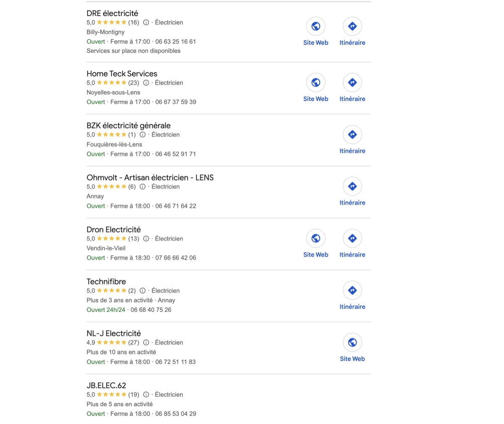This screenshot has width=504, height=424.
Task: Click the Itinéraire text link for Ohmvolt
Action: (x=352, y=202)
